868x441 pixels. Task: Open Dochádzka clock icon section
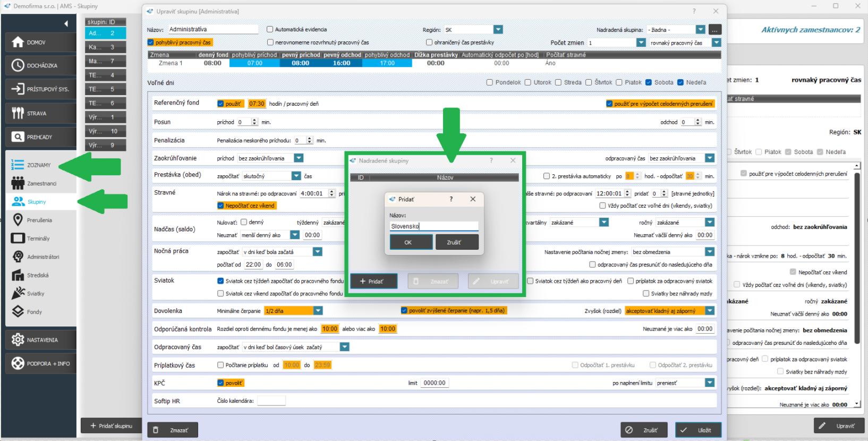click(18, 66)
